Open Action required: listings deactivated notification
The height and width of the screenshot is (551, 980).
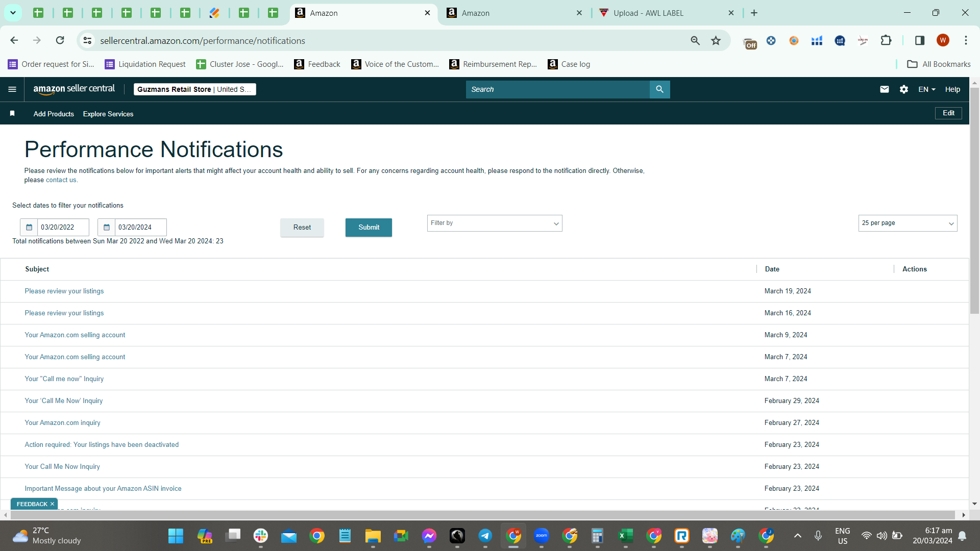(x=102, y=445)
